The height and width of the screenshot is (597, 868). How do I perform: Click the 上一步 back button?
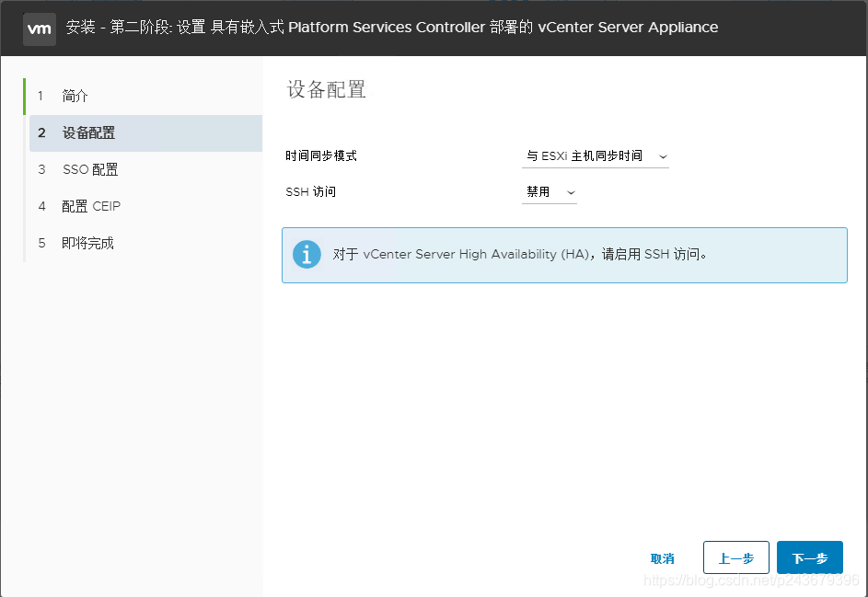pos(735,557)
